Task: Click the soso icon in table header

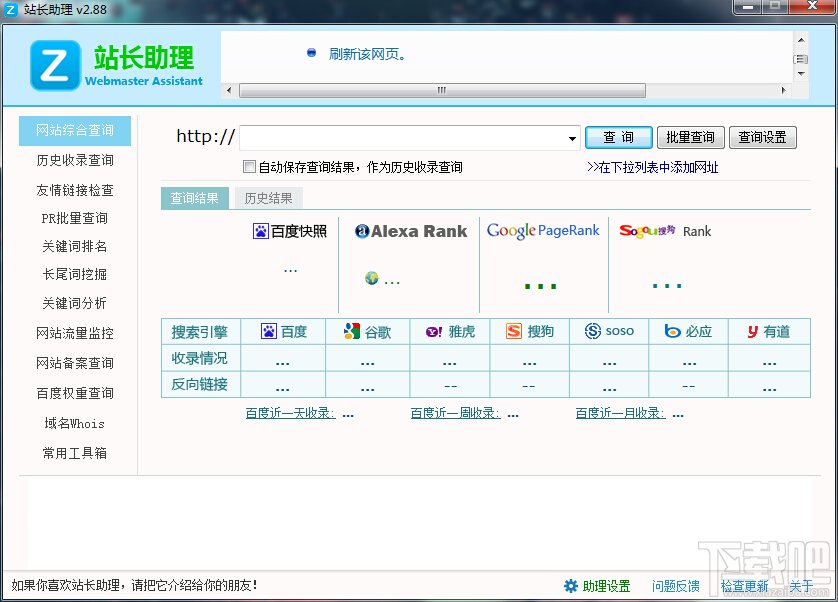Action: 593,331
